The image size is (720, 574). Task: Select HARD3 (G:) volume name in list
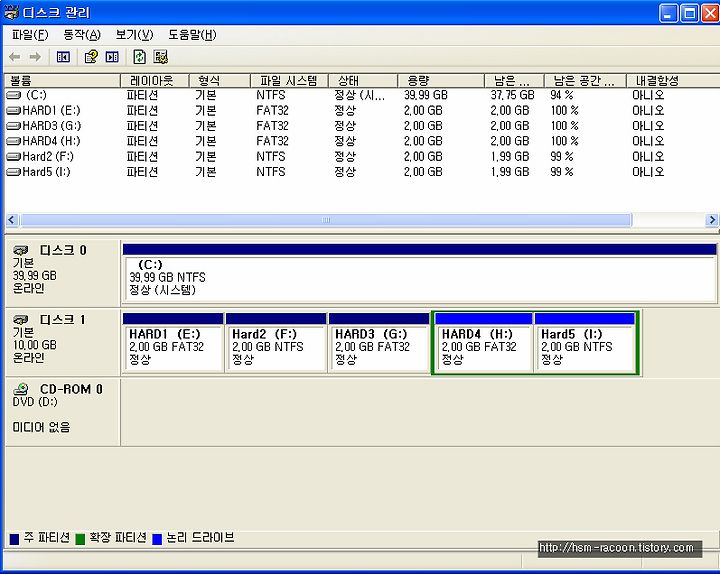point(51,125)
